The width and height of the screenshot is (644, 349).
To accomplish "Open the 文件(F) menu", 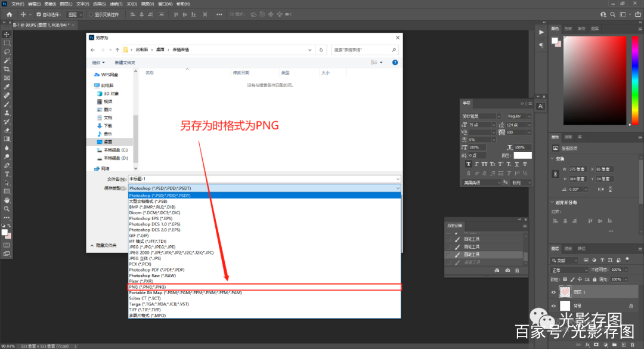I will [18, 4].
